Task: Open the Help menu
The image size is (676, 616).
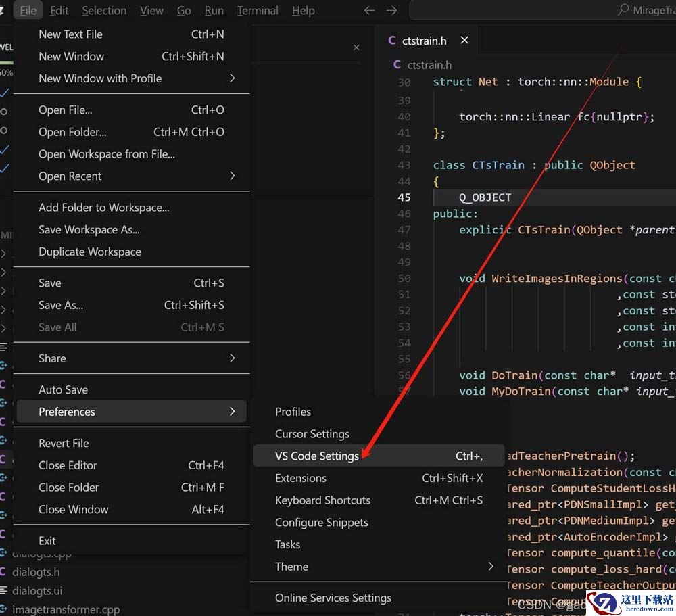Action: click(x=303, y=10)
